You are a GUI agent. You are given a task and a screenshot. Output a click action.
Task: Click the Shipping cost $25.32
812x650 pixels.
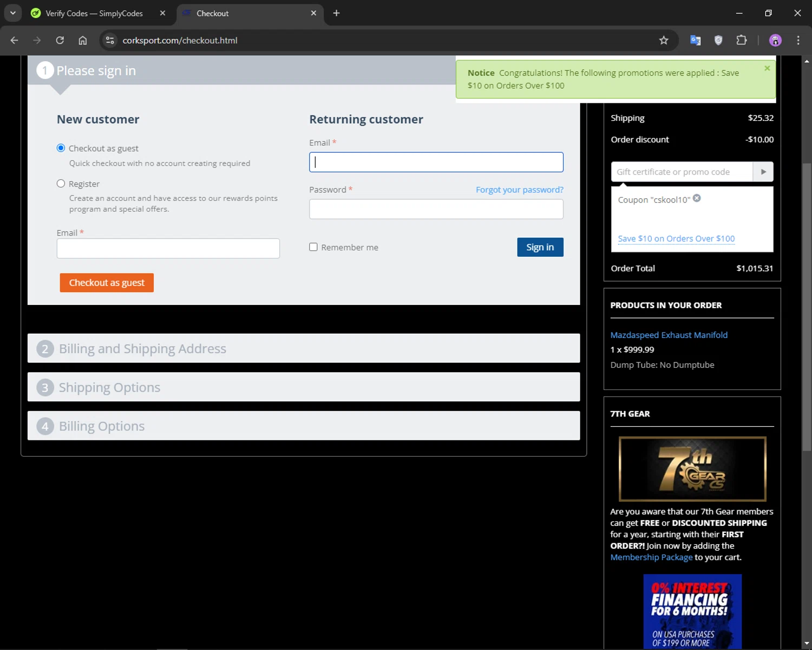tap(761, 118)
